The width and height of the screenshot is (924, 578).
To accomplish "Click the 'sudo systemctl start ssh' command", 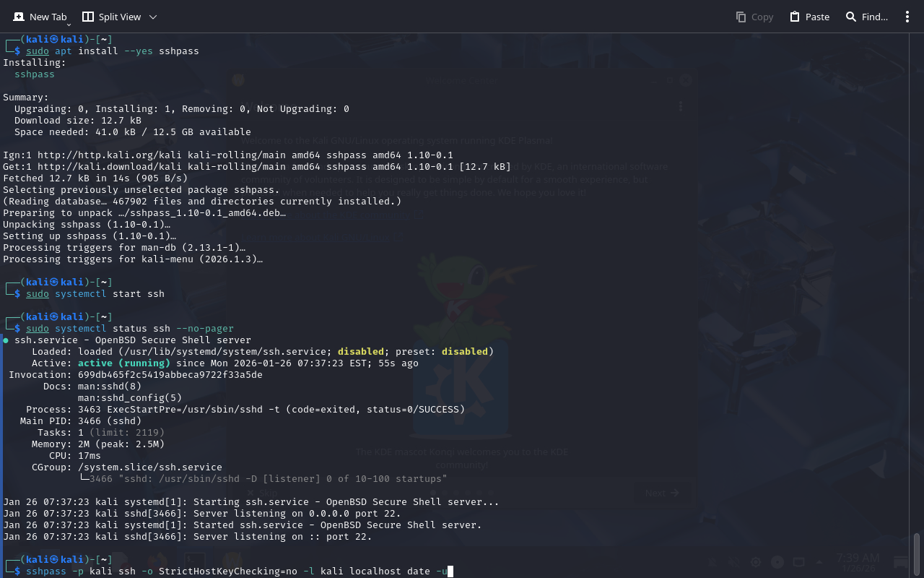I will pyautogui.click(x=95, y=293).
